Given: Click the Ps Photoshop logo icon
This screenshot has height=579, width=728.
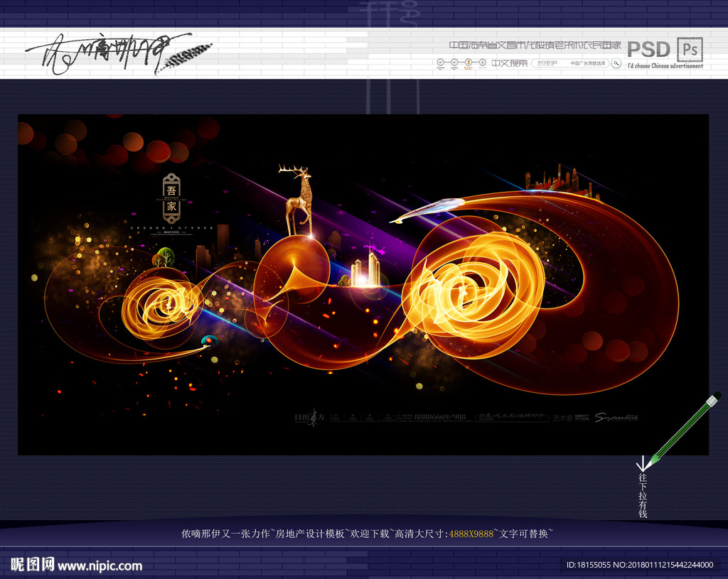Looking at the screenshot, I should 690,49.
